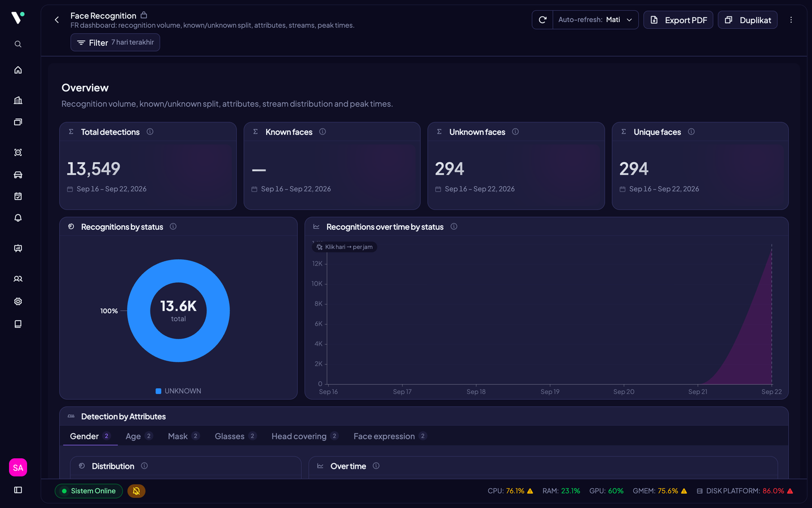Switch to the Mask tab
812x508 pixels.
tap(184, 436)
